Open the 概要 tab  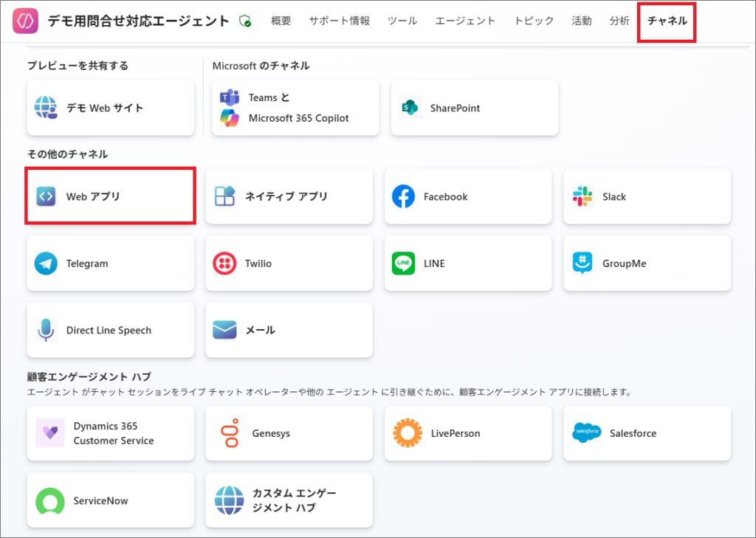coord(281,21)
